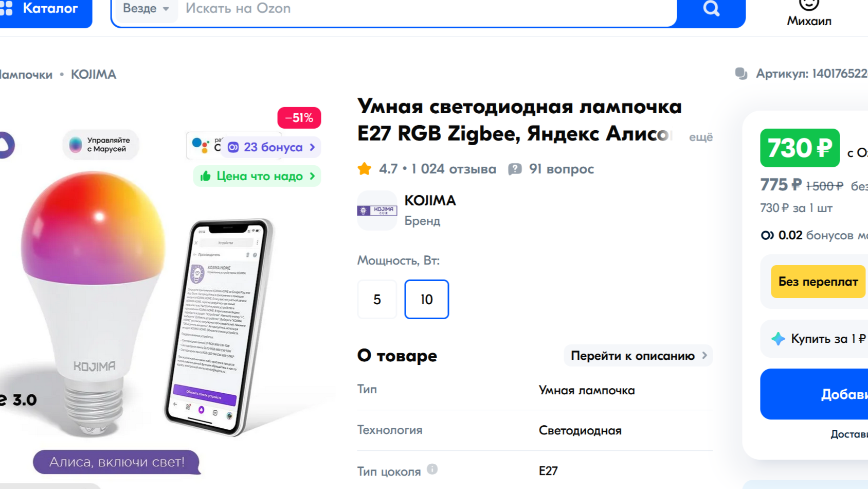868x489 pixels.
Task: Select 5 watt power option
Action: pyautogui.click(x=377, y=299)
